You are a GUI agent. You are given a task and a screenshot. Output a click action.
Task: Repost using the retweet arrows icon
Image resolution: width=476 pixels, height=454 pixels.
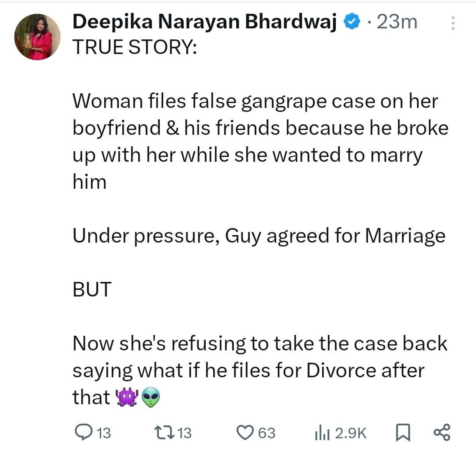pos(164,433)
